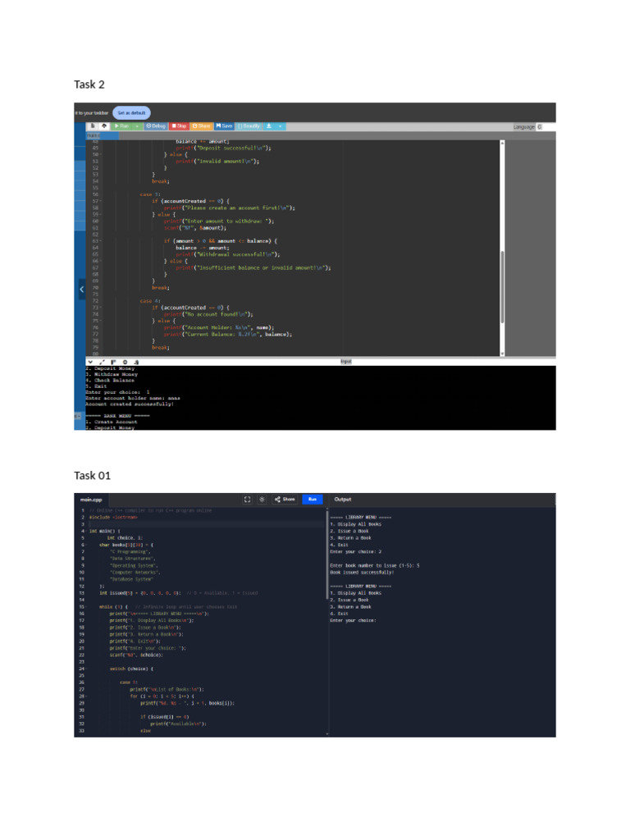Click the console copy icon after the gear

point(137,362)
